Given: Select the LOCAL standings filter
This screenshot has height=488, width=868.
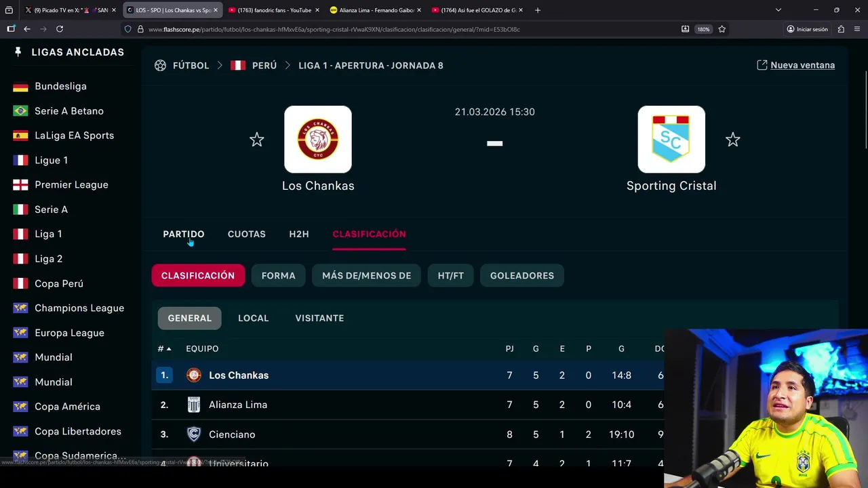Looking at the screenshot, I should [254, 318].
